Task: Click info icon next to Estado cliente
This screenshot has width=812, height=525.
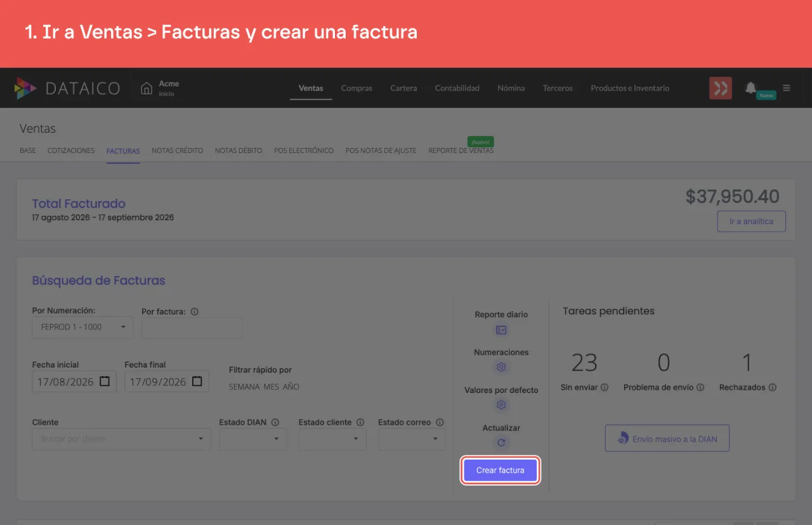Action: click(360, 422)
